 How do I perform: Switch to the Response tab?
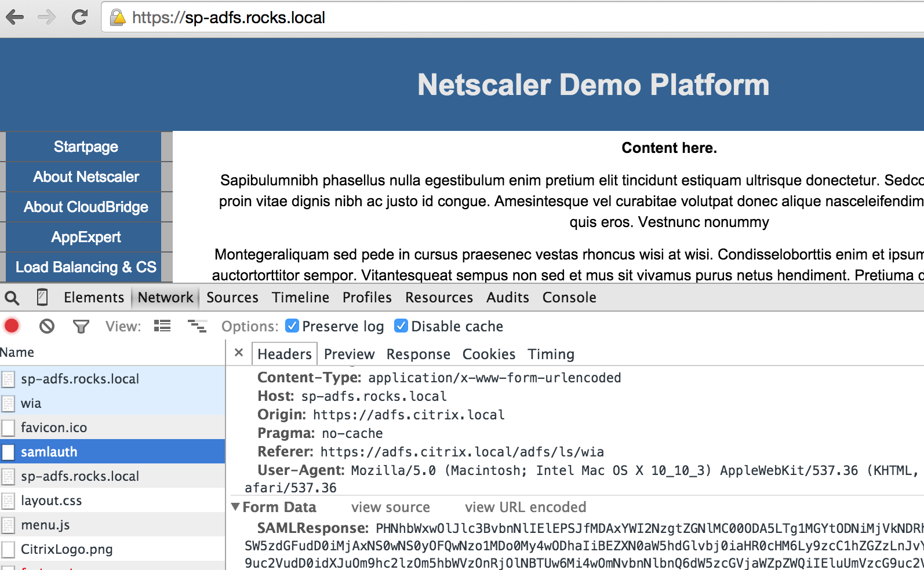[418, 354]
